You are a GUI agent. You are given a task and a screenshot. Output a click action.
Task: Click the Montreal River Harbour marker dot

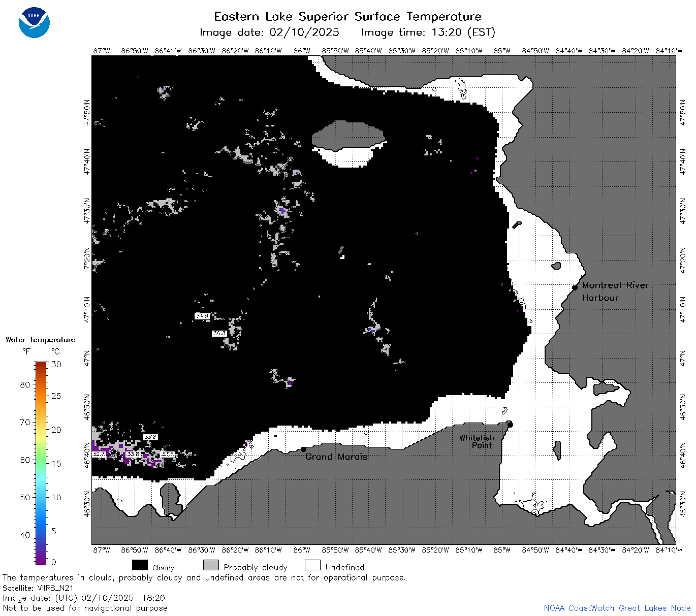click(x=575, y=287)
